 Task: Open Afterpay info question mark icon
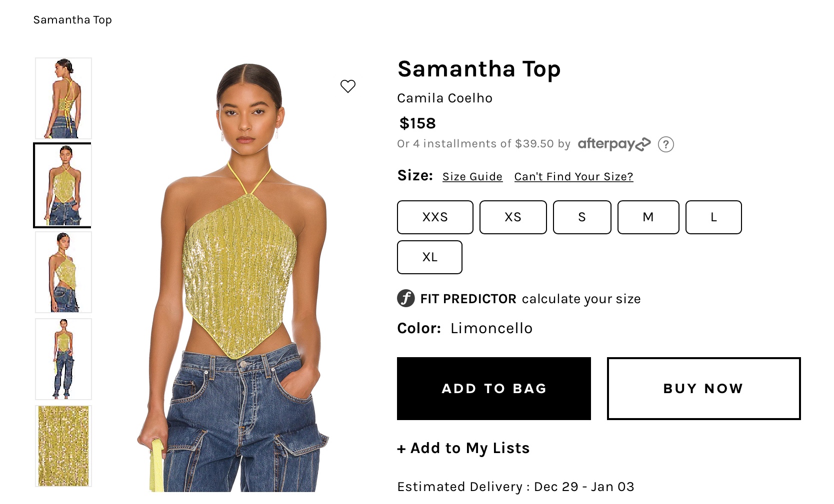pyautogui.click(x=665, y=144)
